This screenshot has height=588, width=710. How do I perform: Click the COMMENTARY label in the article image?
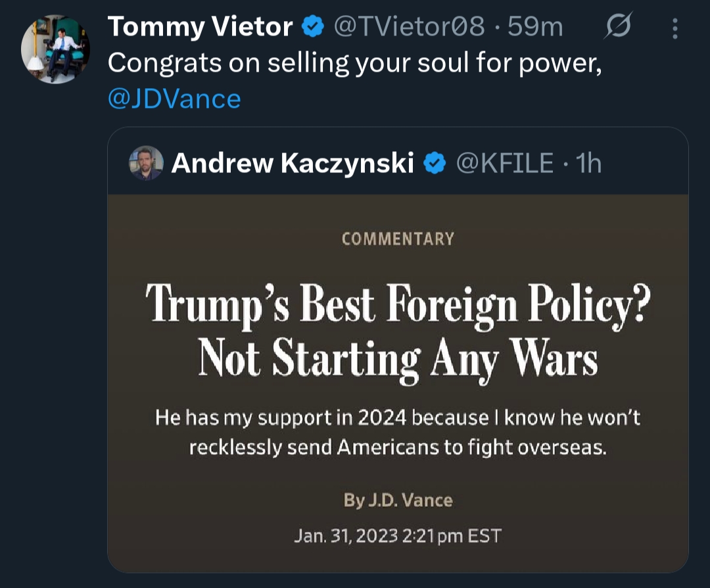[x=398, y=239]
